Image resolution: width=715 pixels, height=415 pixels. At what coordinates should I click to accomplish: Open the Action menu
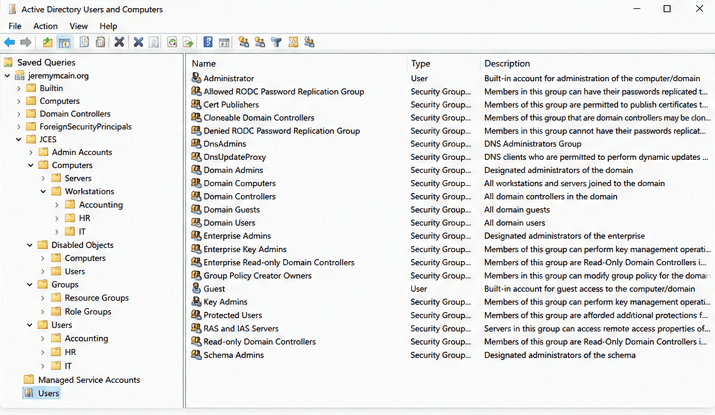(46, 26)
